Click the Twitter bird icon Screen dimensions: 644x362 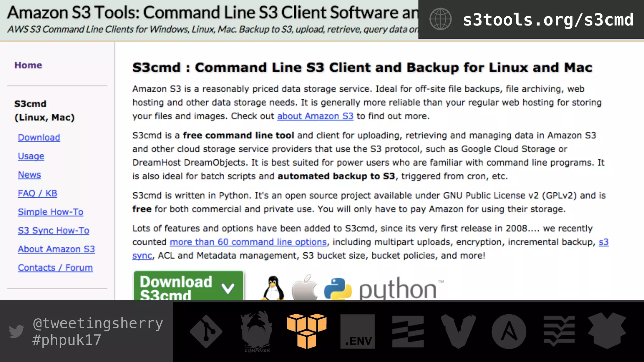(x=16, y=331)
